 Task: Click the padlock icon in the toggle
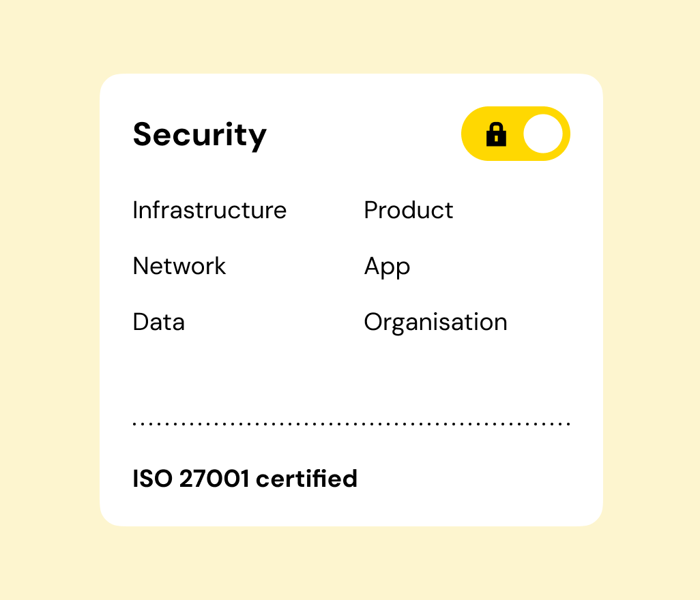coord(496,135)
